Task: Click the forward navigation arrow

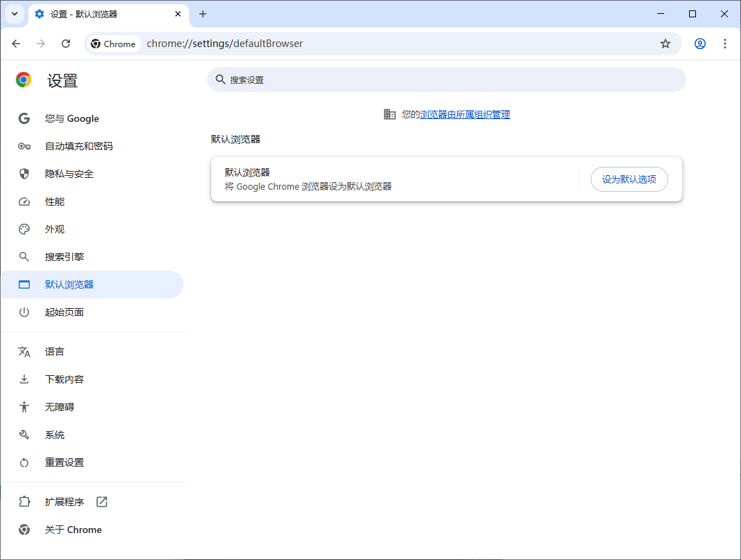Action: click(x=41, y=44)
